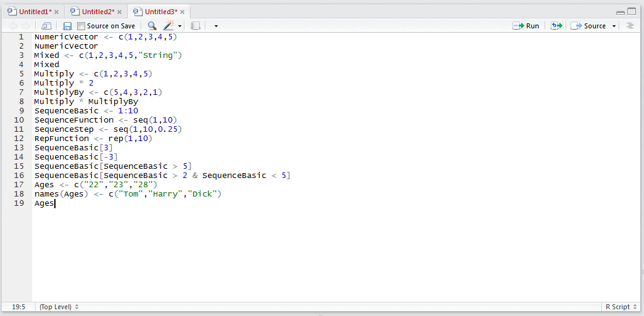
Task: Go forward to next source location arrow
Action: pyautogui.click(x=26, y=26)
